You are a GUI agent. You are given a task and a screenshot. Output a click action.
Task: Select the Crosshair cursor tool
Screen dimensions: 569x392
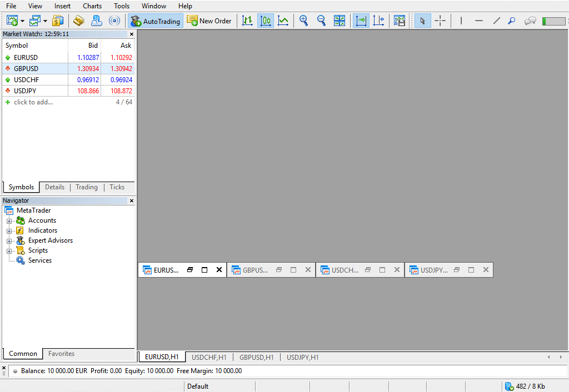(441, 21)
